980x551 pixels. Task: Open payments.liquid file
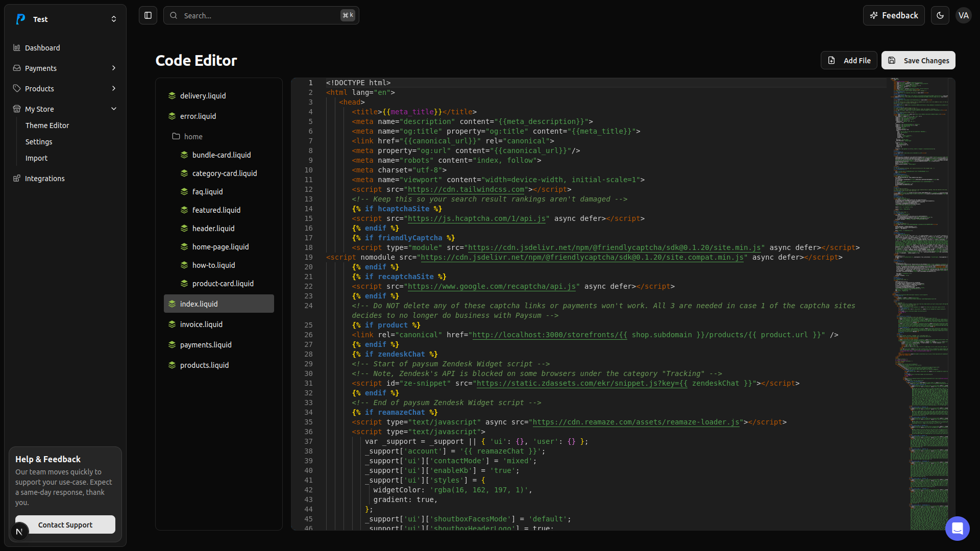[219, 344]
